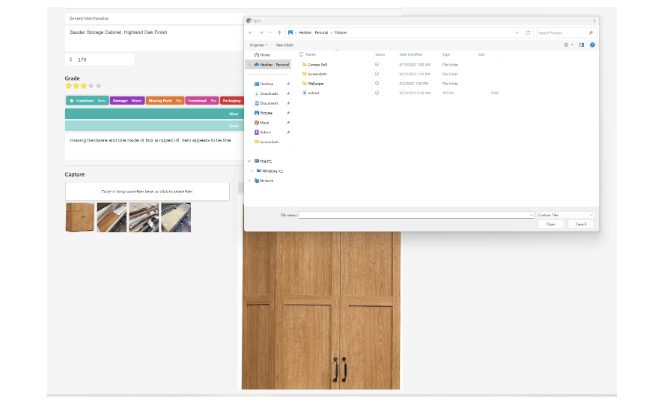Expand the Windows (C:) drive
The height and width of the screenshot is (410, 664).
[252, 171]
